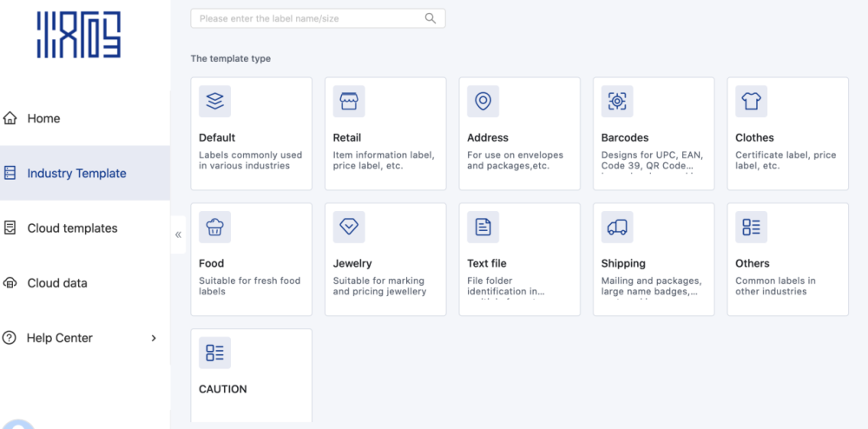Click 'Item information label, price label, etc.' text
868x429 pixels.
[x=384, y=160]
